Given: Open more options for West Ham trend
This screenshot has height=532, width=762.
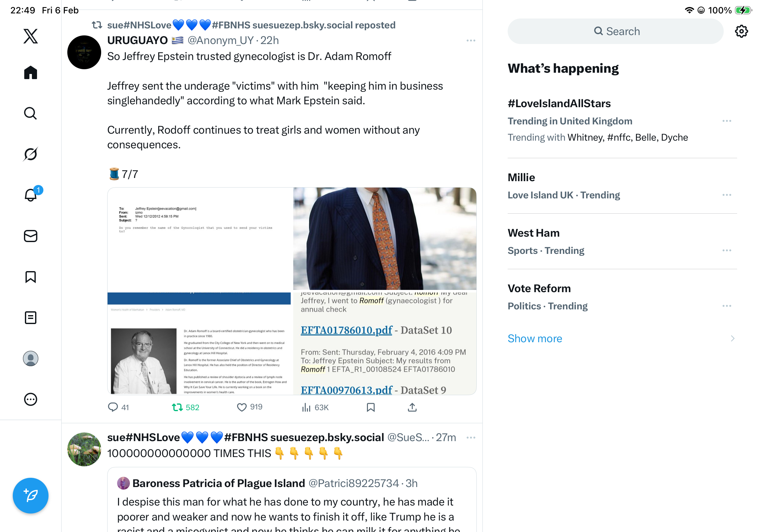Looking at the screenshot, I should pyautogui.click(x=727, y=250).
